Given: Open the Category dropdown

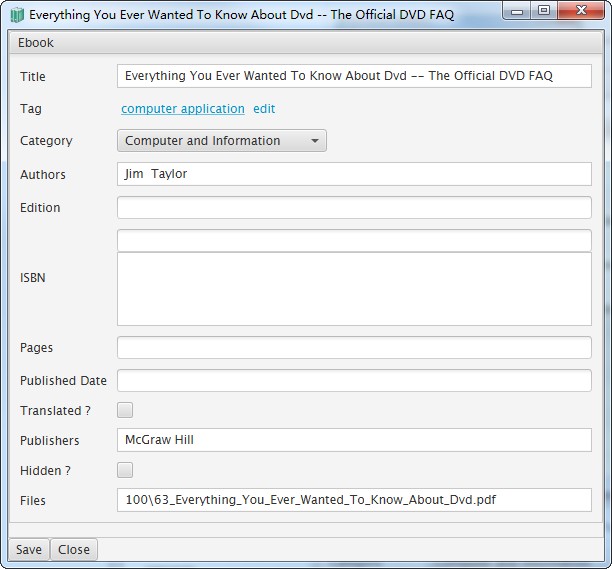Looking at the screenshot, I should point(221,141).
